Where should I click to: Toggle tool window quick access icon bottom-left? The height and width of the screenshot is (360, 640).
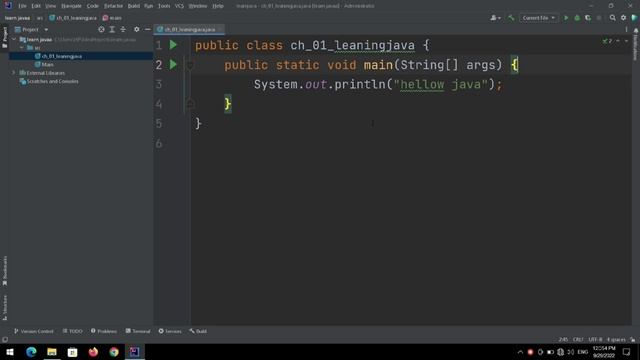pos(4,340)
